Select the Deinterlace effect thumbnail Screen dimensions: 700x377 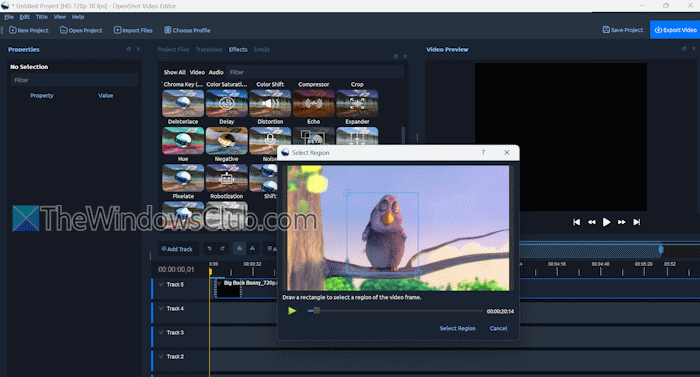(x=183, y=103)
